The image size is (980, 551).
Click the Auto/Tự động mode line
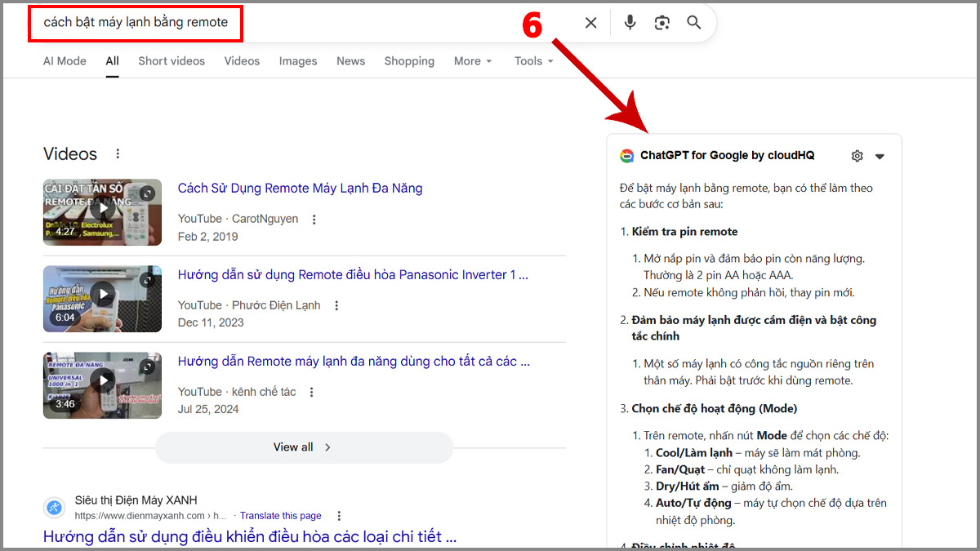[x=771, y=511]
